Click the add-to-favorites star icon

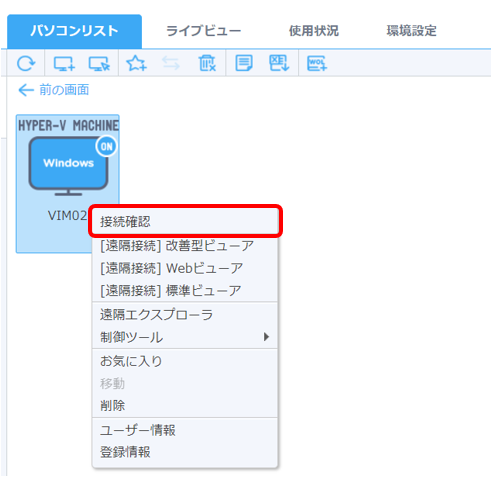136,63
